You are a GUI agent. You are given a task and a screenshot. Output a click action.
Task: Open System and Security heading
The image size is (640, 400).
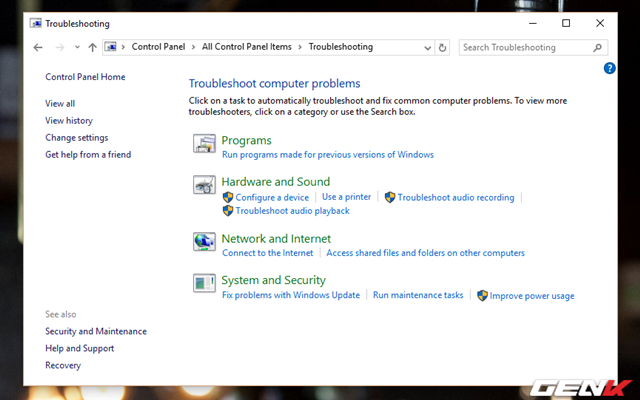point(273,280)
